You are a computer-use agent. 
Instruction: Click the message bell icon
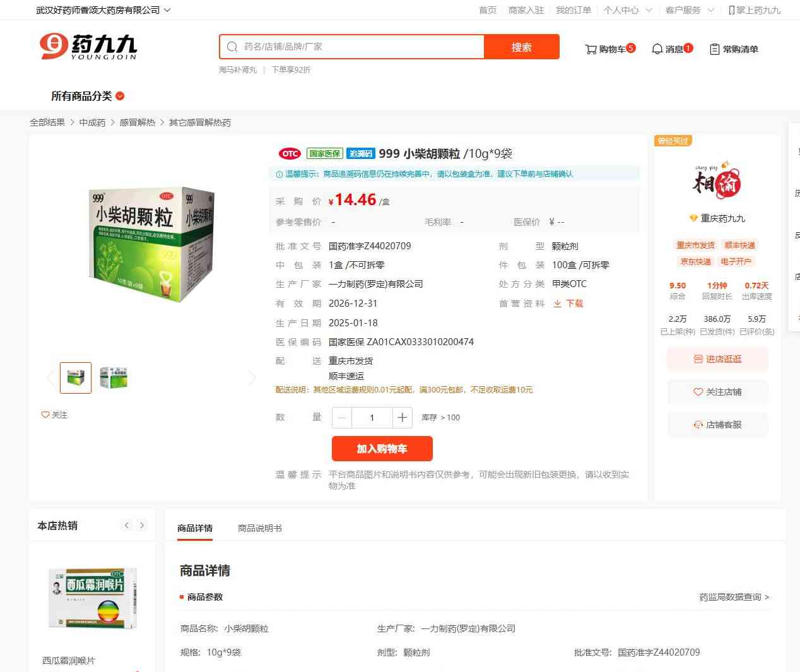[657, 49]
